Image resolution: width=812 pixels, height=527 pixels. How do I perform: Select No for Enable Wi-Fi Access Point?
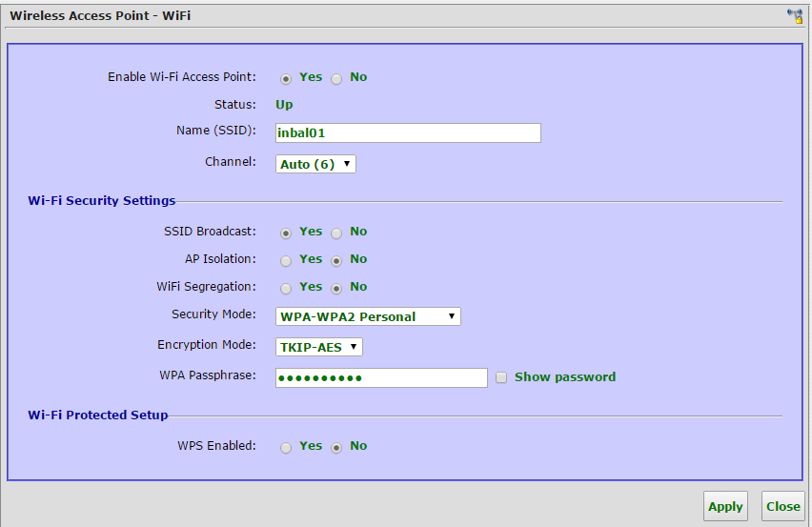coord(336,79)
